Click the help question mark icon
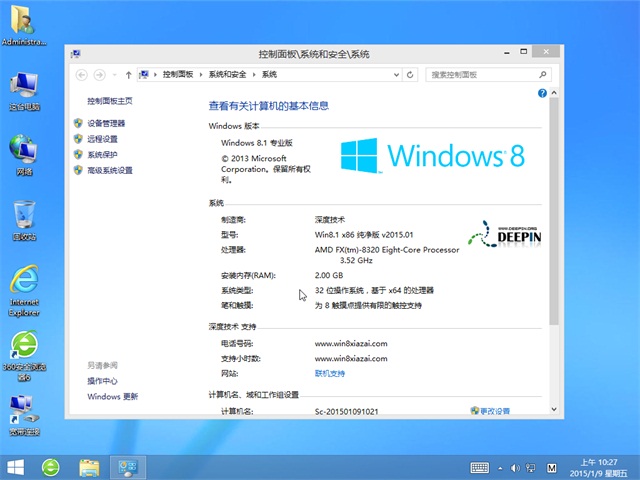Image resolution: width=640 pixels, height=480 pixels. click(x=542, y=92)
